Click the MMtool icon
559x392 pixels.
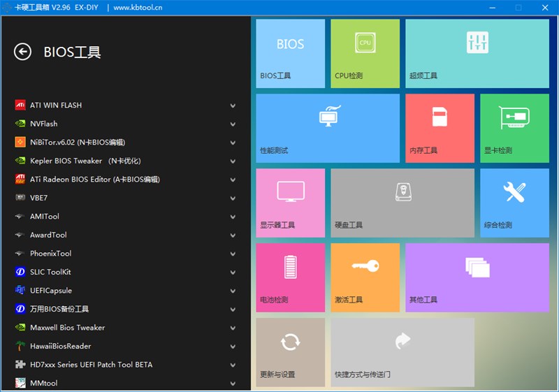(x=20, y=383)
